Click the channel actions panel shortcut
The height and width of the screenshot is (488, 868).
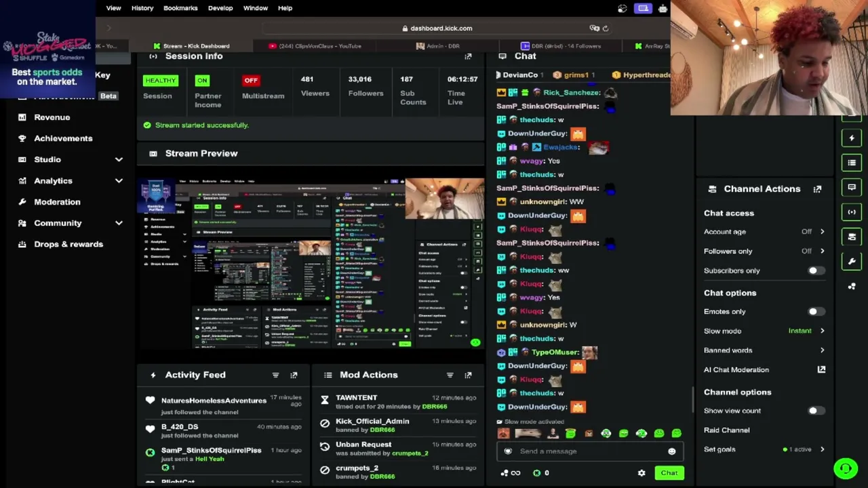pyautogui.click(x=852, y=237)
